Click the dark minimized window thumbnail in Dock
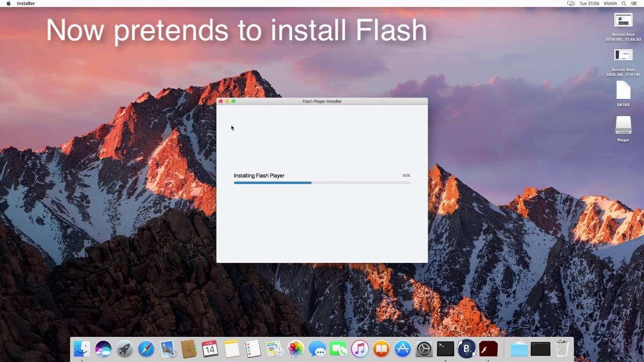 tap(540, 348)
